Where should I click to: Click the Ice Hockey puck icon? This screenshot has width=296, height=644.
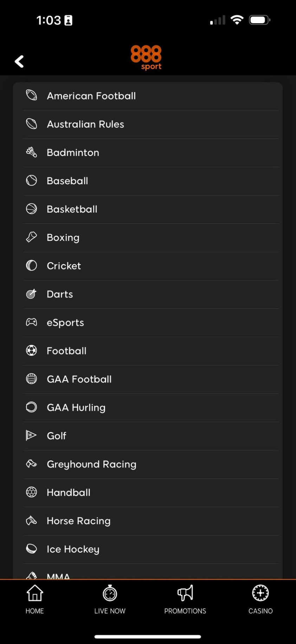pos(31,548)
